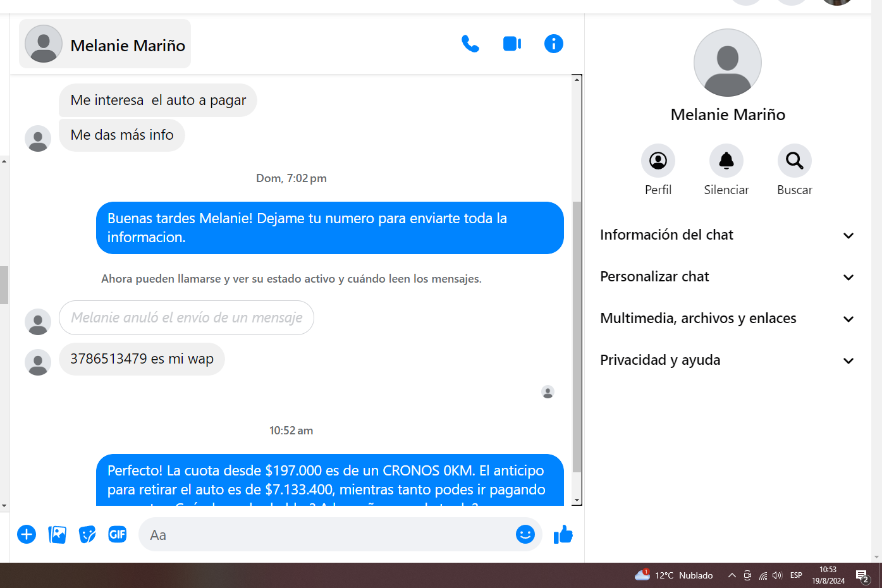Screen dimensions: 882x588
Task: Open the emoji picker in message box
Action: [x=525, y=534]
